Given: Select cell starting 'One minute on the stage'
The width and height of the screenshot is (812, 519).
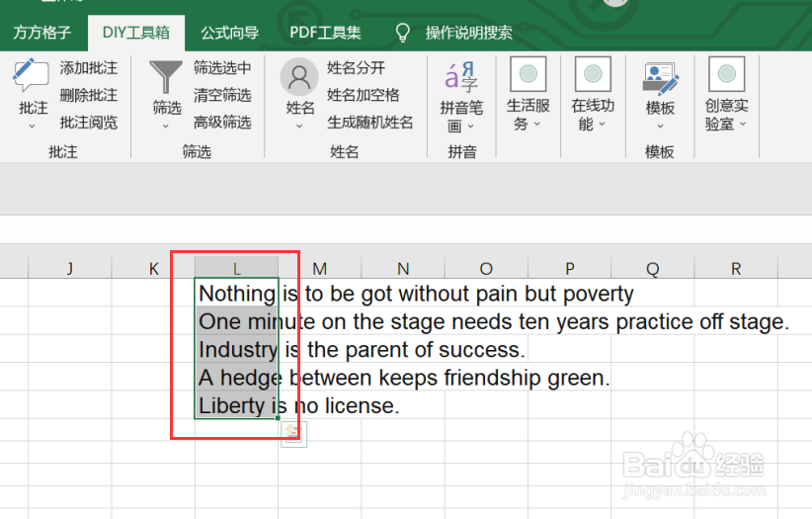Looking at the screenshot, I should pos(237,321).
